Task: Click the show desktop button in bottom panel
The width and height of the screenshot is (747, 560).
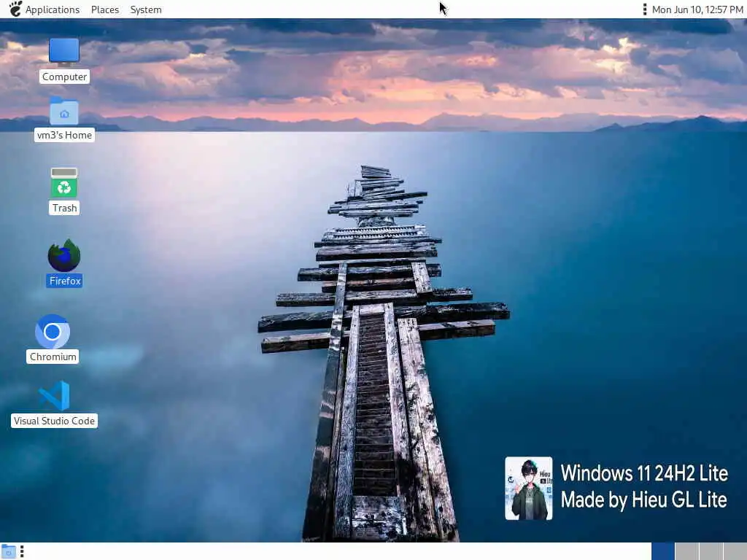Action: click(x=8, y=552)
